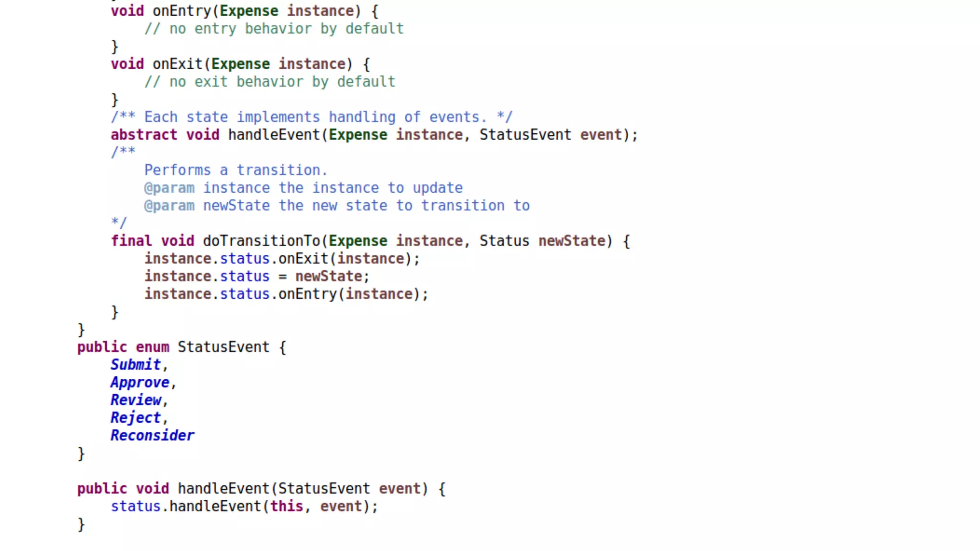This screenshot has height=551, width=980.
Task: Click the doTransitionTo method name
Action: [x=261, y=241]
